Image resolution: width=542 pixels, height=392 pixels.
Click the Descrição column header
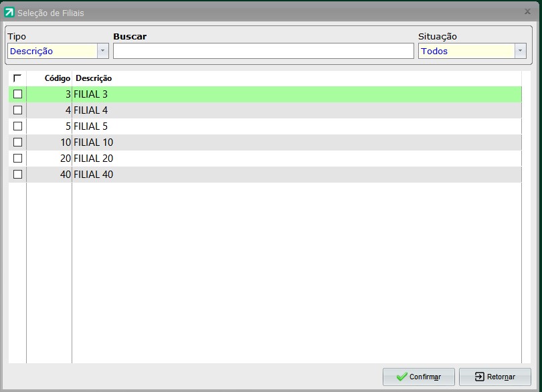click(94, 78)
